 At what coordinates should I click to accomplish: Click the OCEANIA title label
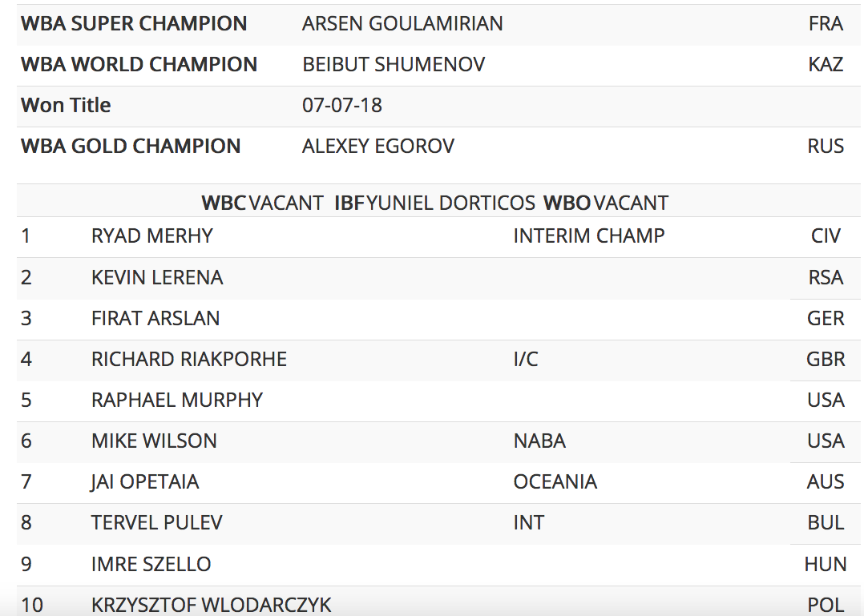(555, 482)
